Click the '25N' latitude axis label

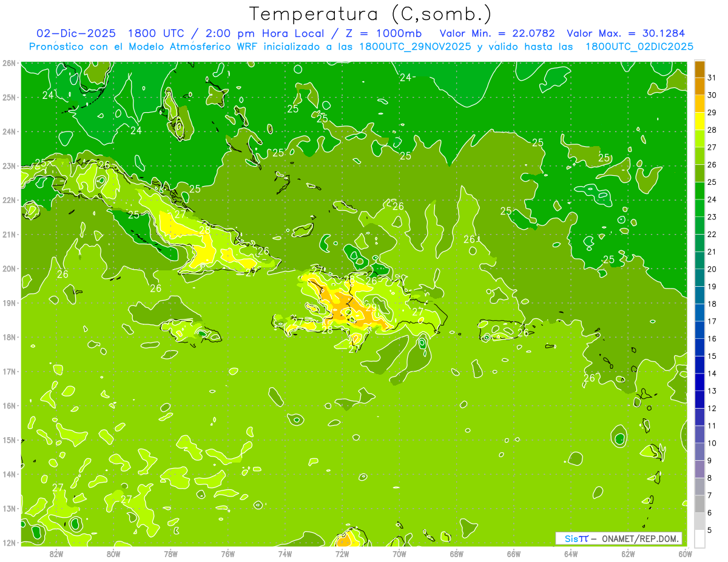pos(8,97)
